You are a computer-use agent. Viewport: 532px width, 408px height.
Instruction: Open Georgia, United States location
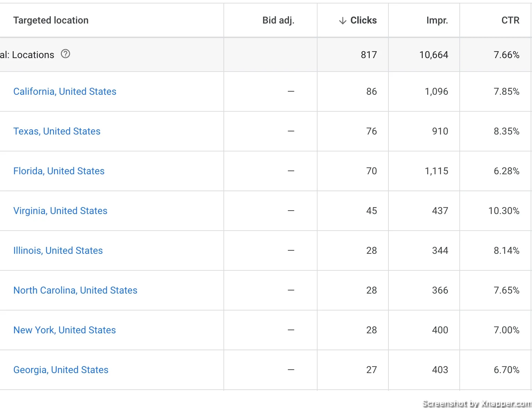(61, 370)
